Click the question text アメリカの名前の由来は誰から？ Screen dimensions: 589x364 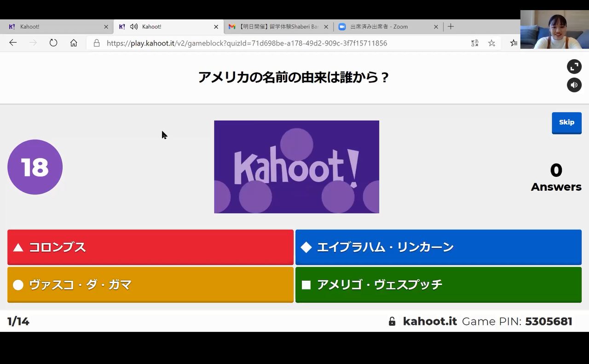(x=294, y=77)
